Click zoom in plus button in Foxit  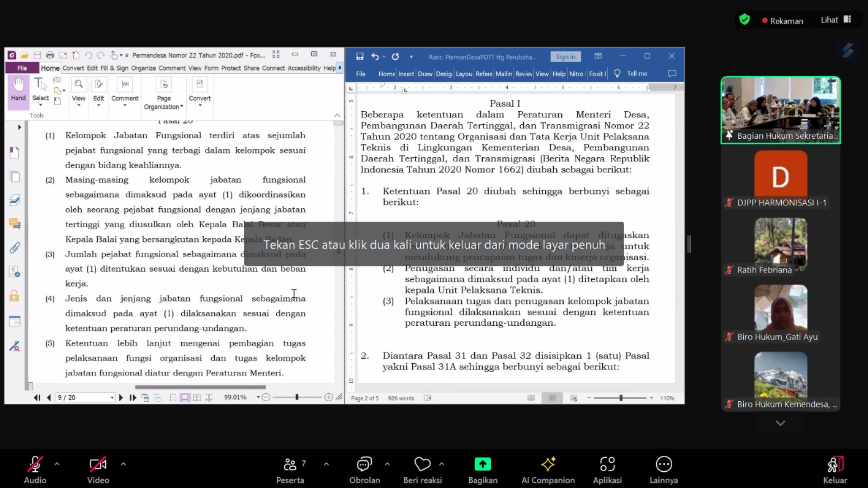point(329,397)
